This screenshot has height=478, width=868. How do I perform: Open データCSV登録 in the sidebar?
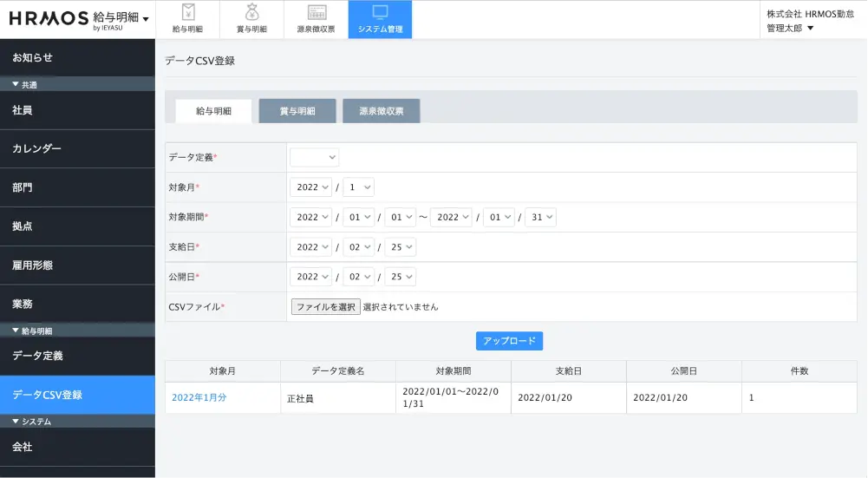(77, 395)
